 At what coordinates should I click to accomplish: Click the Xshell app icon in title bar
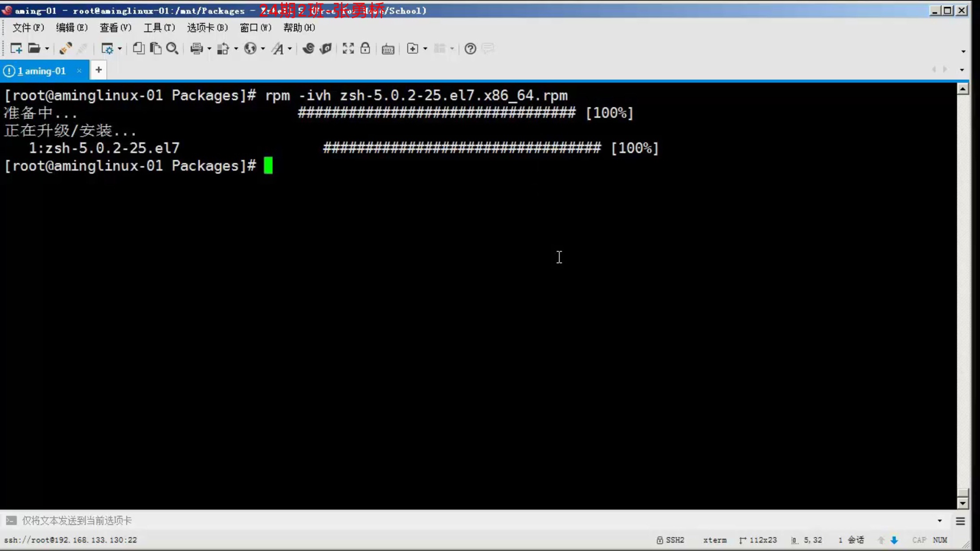[x=7, y=10]
